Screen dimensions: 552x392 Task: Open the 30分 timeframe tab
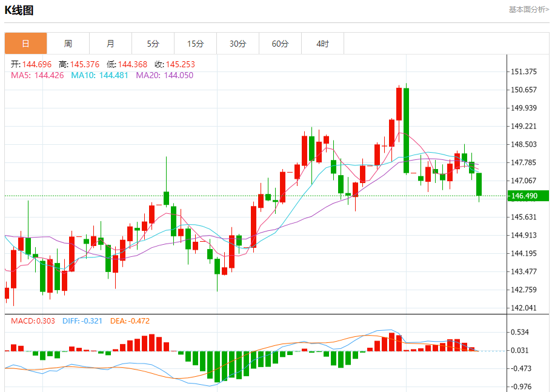point(238,44)
